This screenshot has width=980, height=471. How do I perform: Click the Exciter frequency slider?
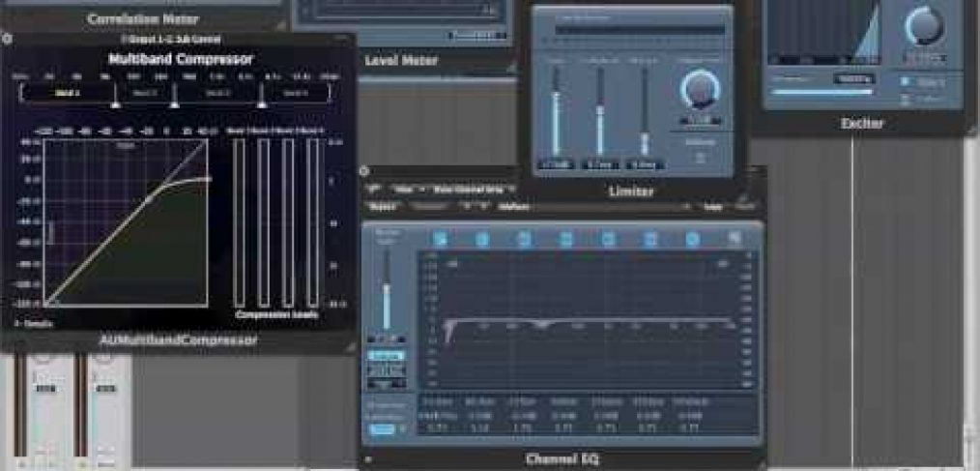[x=821, y=92]
